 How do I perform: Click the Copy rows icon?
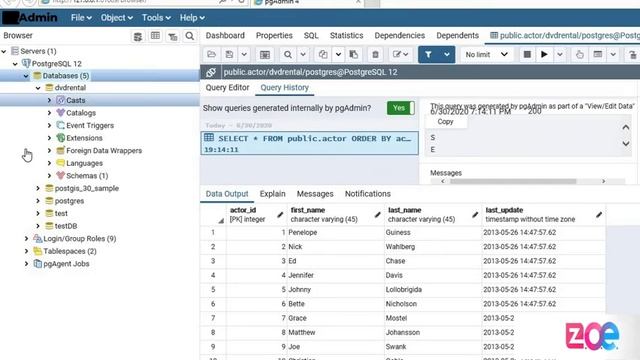coord(323,55)
